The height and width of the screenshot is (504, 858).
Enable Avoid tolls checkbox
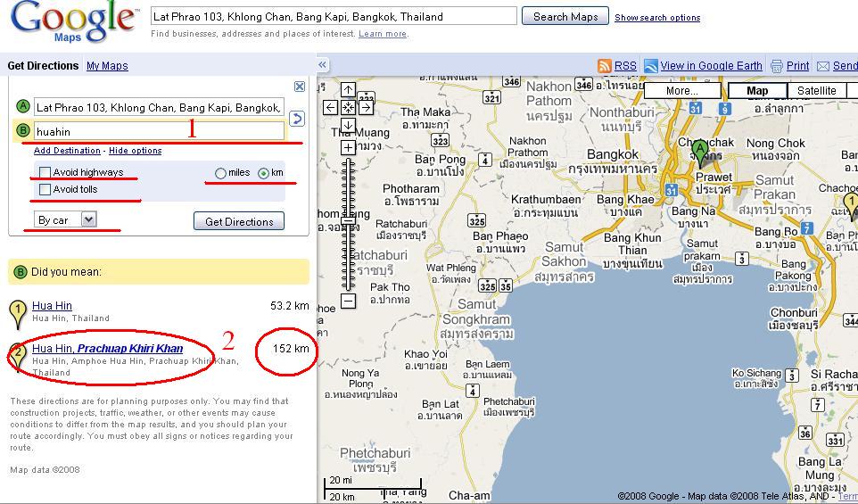(x=45, y=189)
